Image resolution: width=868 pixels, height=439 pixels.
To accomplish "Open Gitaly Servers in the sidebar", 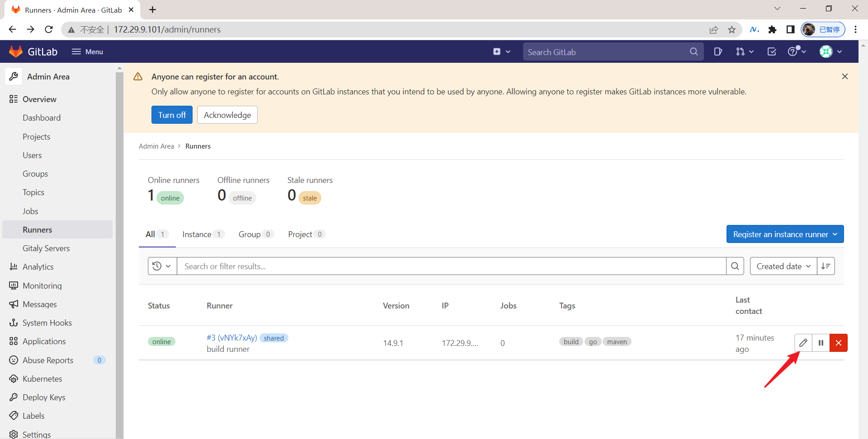I will (46, 248).
